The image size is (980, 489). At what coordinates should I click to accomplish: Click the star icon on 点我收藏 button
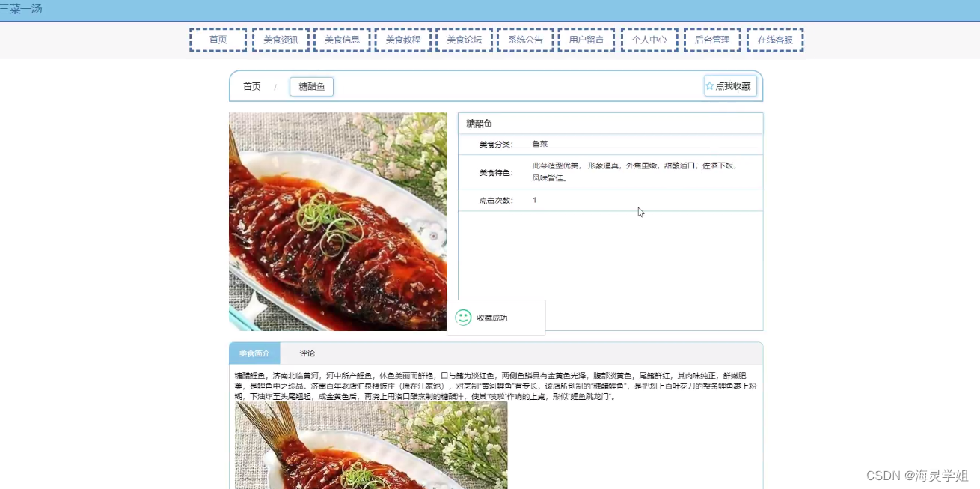pos(709,85)
